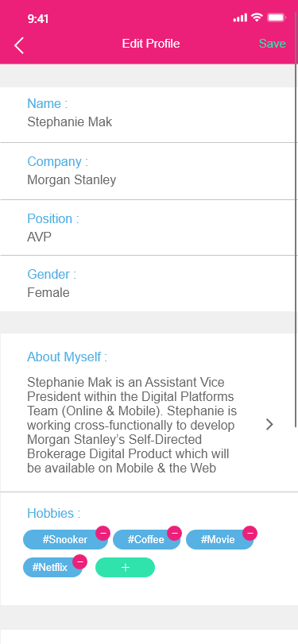Select the #Coffee hobby chip
Viewport: 298px width, 644px height.
[146, 540]
